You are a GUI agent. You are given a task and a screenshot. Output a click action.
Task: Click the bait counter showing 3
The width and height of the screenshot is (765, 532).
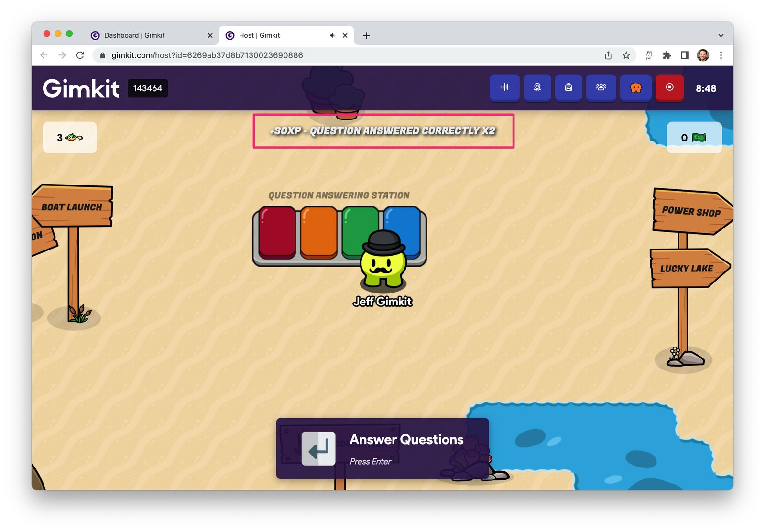pos(70,138)
